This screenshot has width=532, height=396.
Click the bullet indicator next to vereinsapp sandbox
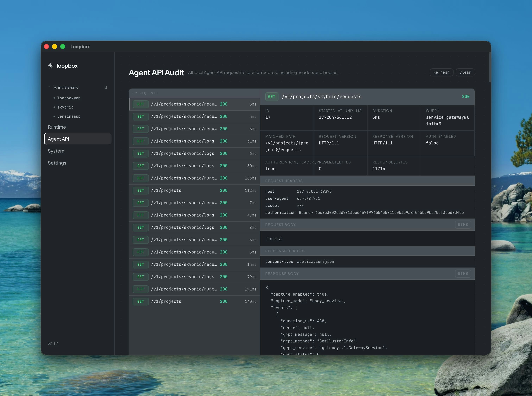pyautogui.click(x=54, y=116)
